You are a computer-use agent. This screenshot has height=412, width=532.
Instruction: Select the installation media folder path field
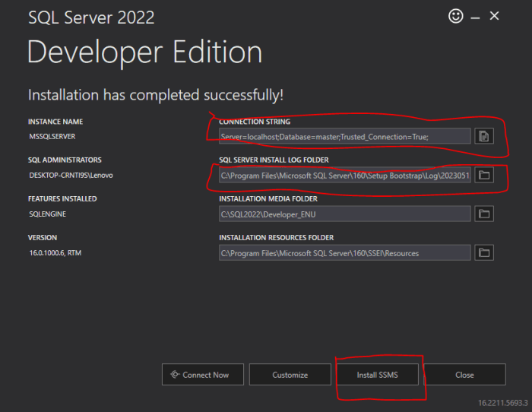[345, 214]
